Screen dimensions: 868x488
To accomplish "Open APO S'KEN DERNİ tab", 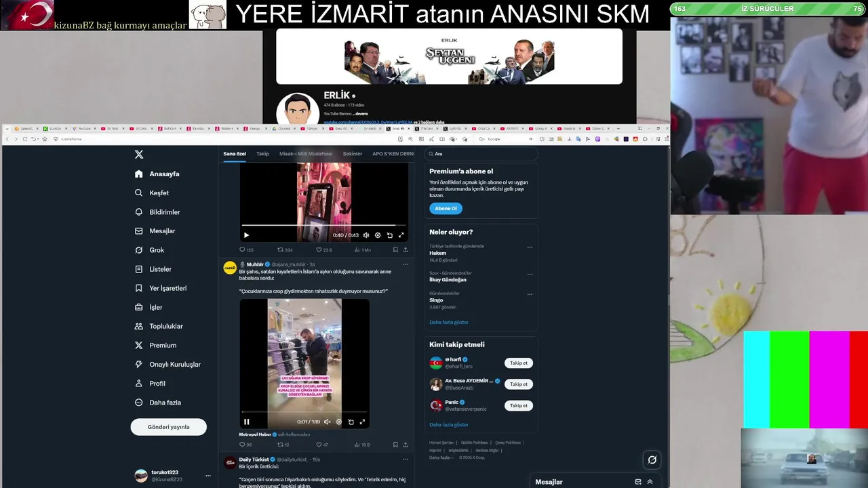I will click(x=393, y=154).
